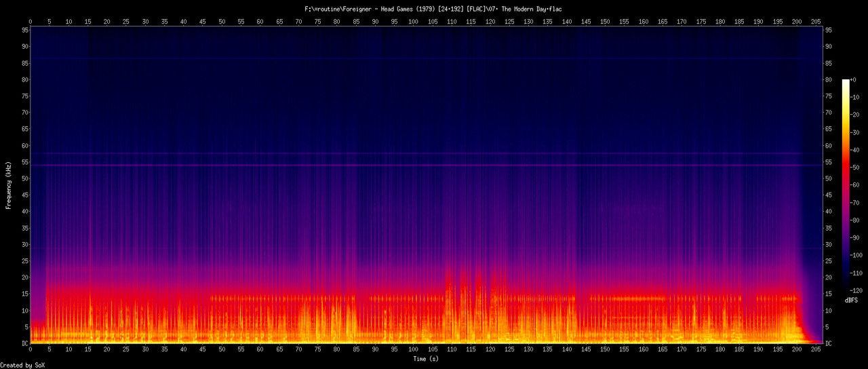Click the DC label on the right frequency axis

(x=828, y=344)
